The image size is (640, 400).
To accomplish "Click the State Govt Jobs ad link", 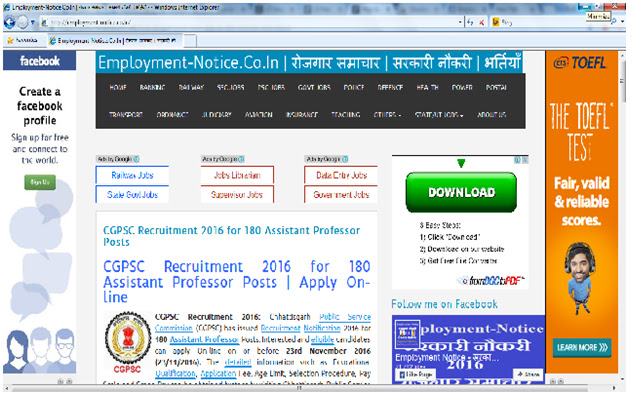I will pos(132,195).
